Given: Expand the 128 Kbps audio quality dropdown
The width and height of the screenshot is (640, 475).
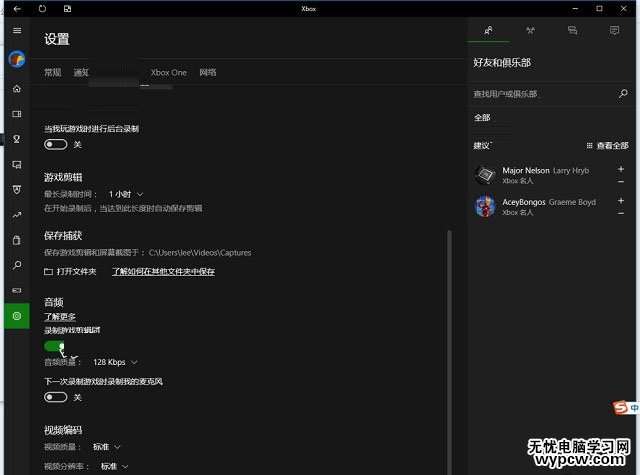Looking at the screenshot, I should [116, 362].
